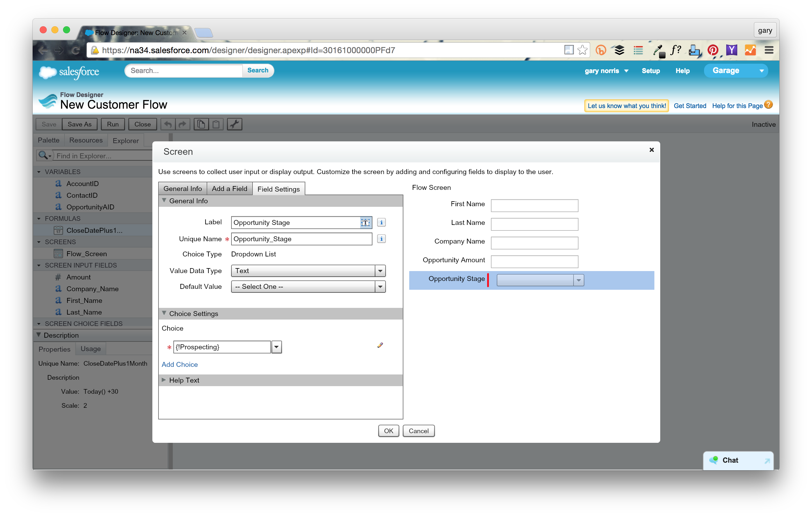Open the Prospecting choice dropdown arrow
The height and width of the screenshot is (517, 812).
[276, 347]
